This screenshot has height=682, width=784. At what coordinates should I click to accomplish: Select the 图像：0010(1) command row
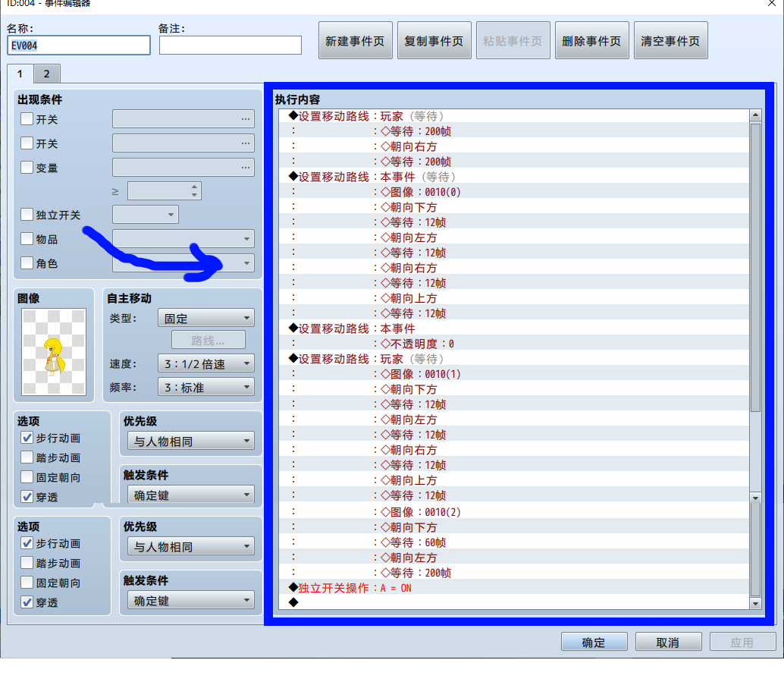(x=514, y=374)
